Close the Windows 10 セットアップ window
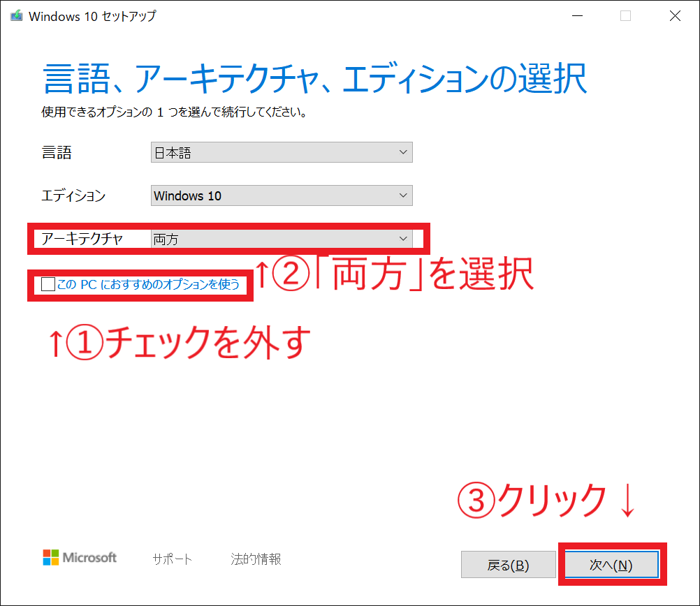 point(675,16)
